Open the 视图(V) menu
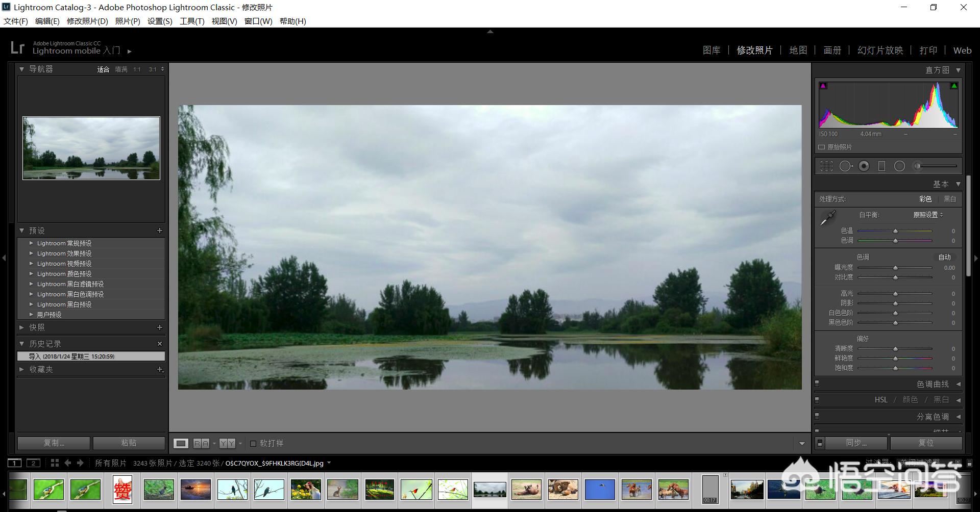 (225, 21)
